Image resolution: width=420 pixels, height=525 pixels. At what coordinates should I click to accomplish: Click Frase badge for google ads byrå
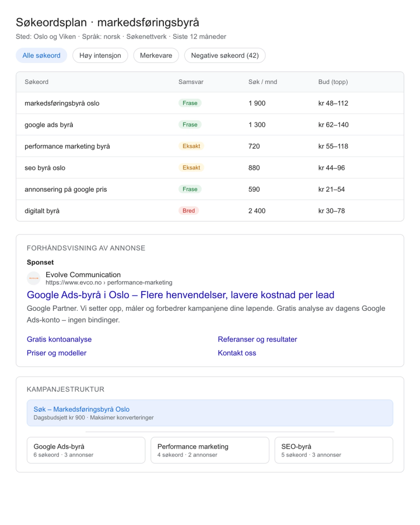[190, 125]
